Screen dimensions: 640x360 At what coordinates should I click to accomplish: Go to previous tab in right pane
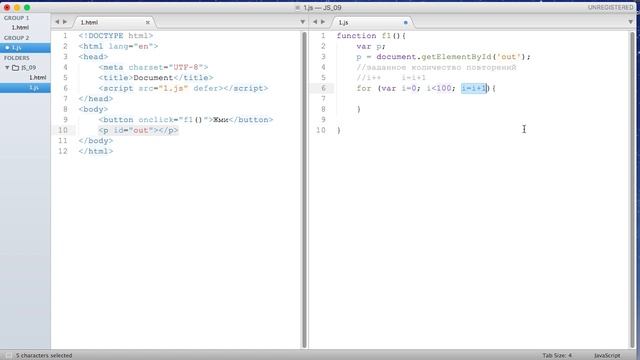[x=315, y=22]
